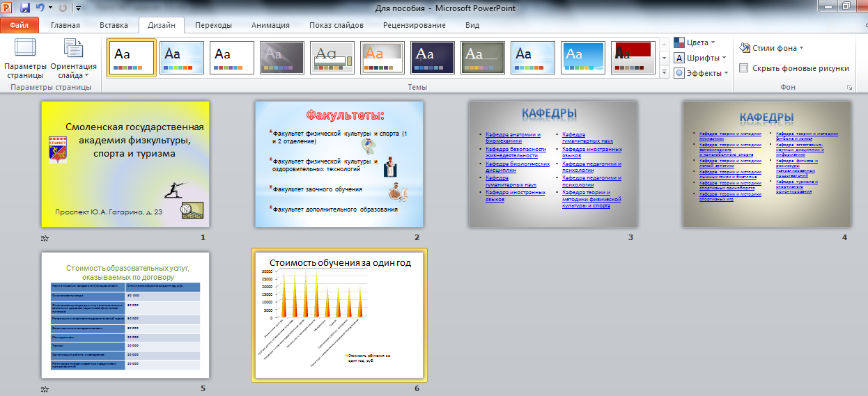Viewport: 868px width, 396px height.
Task: Open Параметры страницы page setup
Action: [24, 58]
